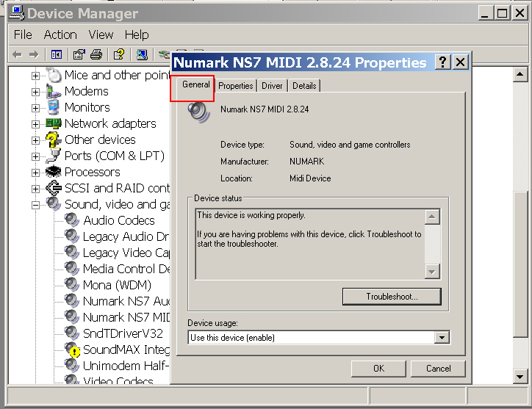Close the Numark NS7 MIDI Properties dialog

coord(461,62)
